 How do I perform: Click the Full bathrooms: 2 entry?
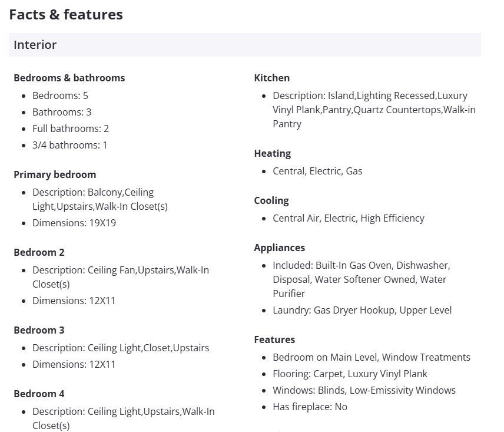71,128
